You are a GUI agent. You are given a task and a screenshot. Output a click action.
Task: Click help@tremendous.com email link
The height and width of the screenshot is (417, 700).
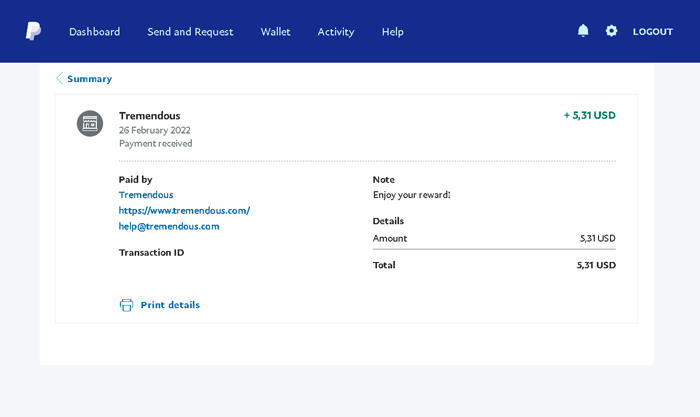169,226
